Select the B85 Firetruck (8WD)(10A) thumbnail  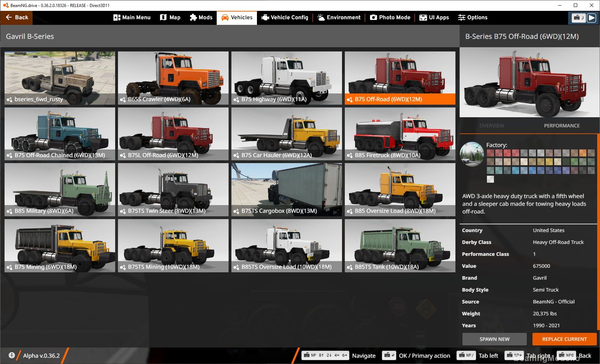400,134
